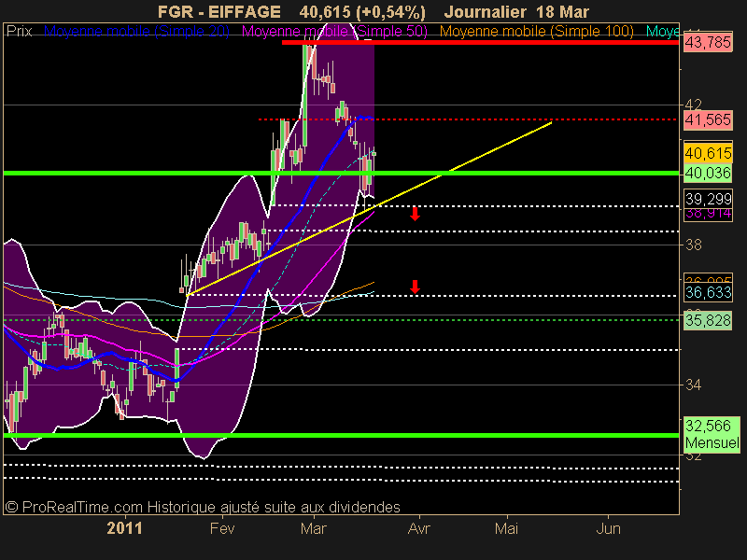Click the 32,566 Mensuel support label
The width and height of the screenshot is (747, 560).
[x=712, y=434]
